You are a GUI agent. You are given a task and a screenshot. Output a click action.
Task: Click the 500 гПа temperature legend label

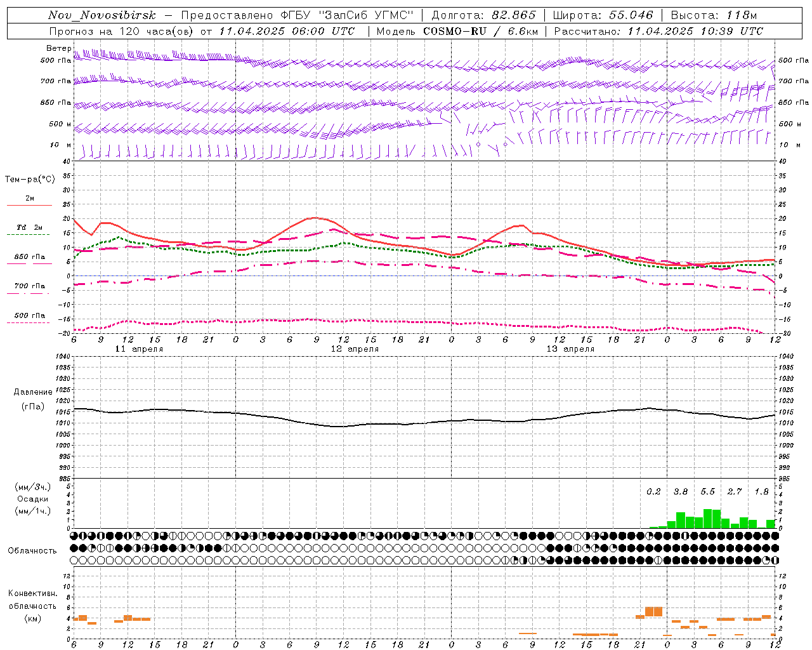[30, 315]
